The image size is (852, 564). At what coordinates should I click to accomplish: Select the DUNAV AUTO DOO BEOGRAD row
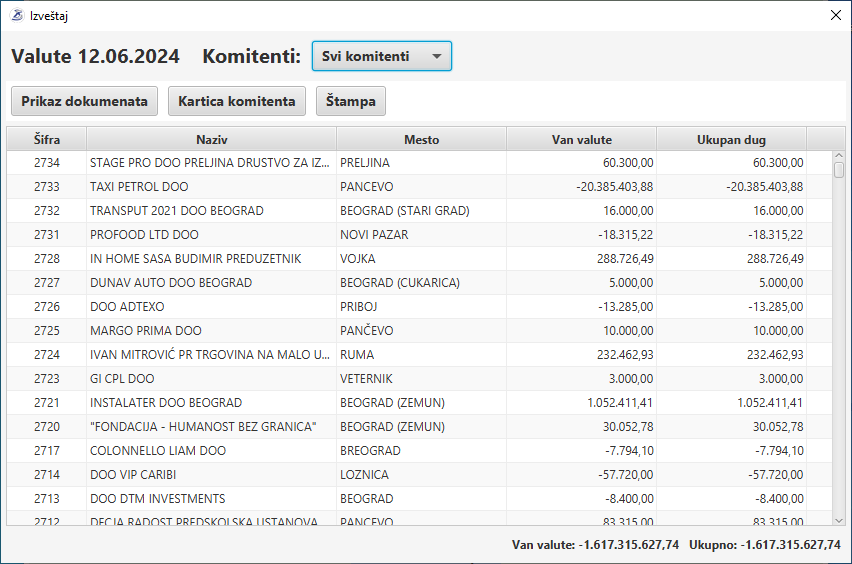[x=170, y=283]
